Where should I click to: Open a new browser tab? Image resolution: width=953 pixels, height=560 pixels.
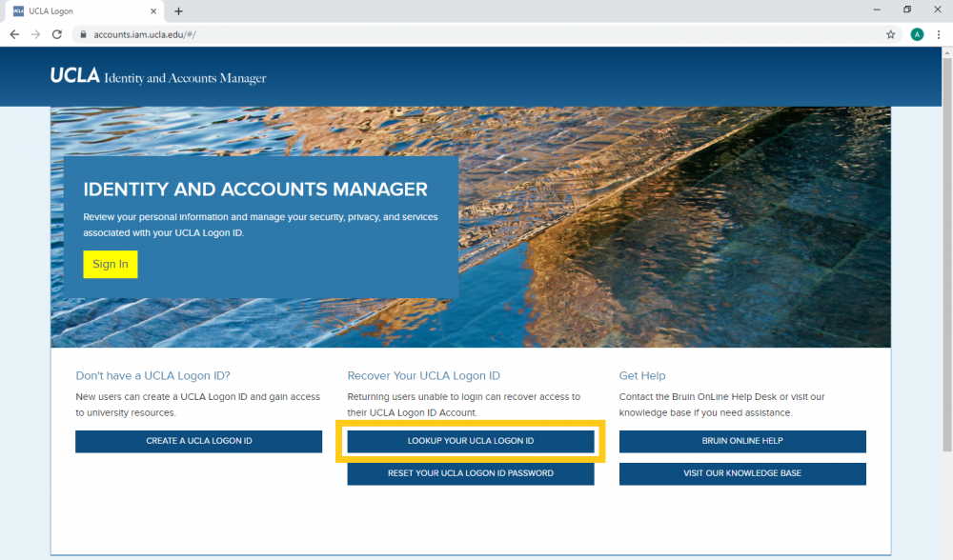pyautogui.click(x=178, y=11)
